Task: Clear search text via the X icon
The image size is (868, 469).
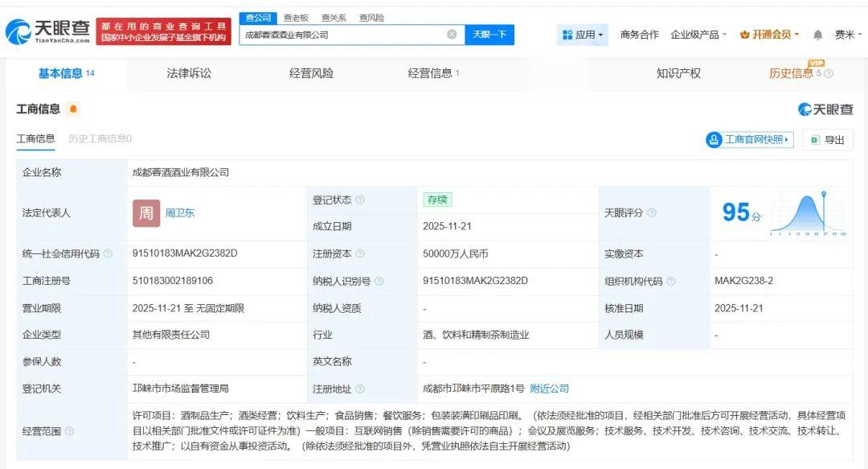Action: pos(451,35)
